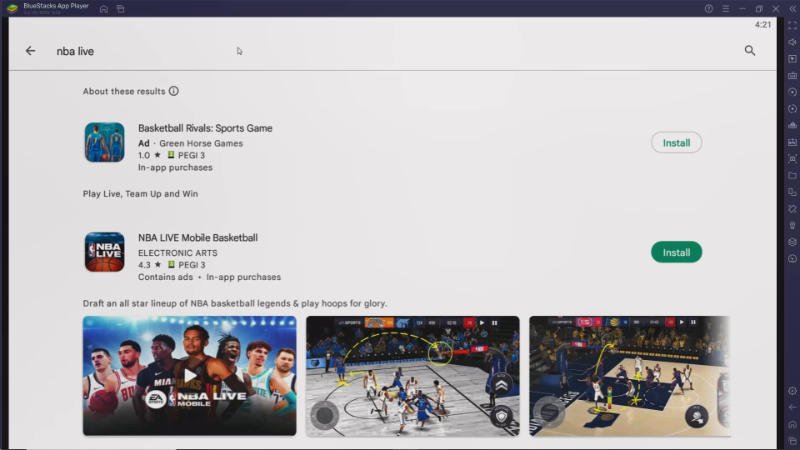The height and width of the screenshot is (450, 800).
Task: Click the magnifier search icon in Play Store
Action: click(x=749, y=51)
